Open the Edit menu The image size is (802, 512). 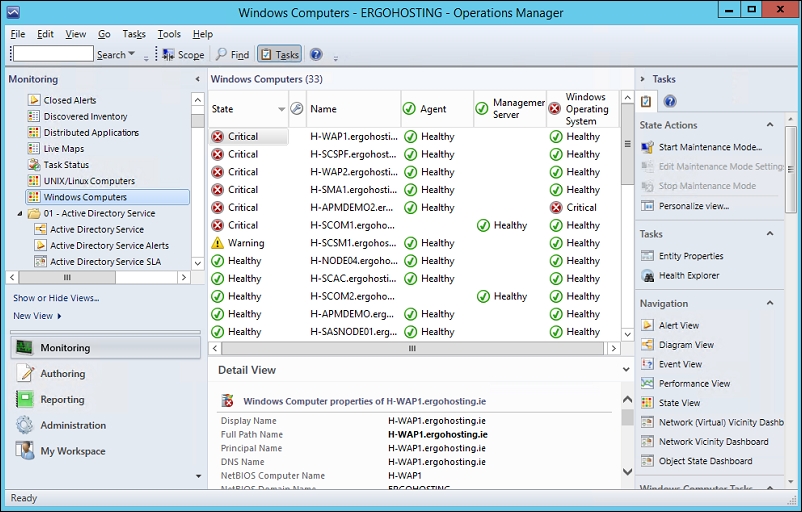pyautogui.click(x=45, y=34)
